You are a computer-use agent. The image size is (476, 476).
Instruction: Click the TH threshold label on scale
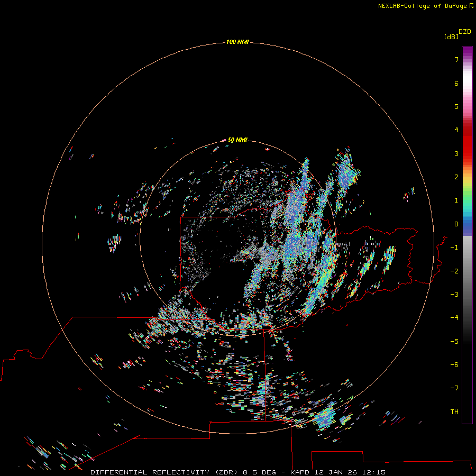point(454,412)
